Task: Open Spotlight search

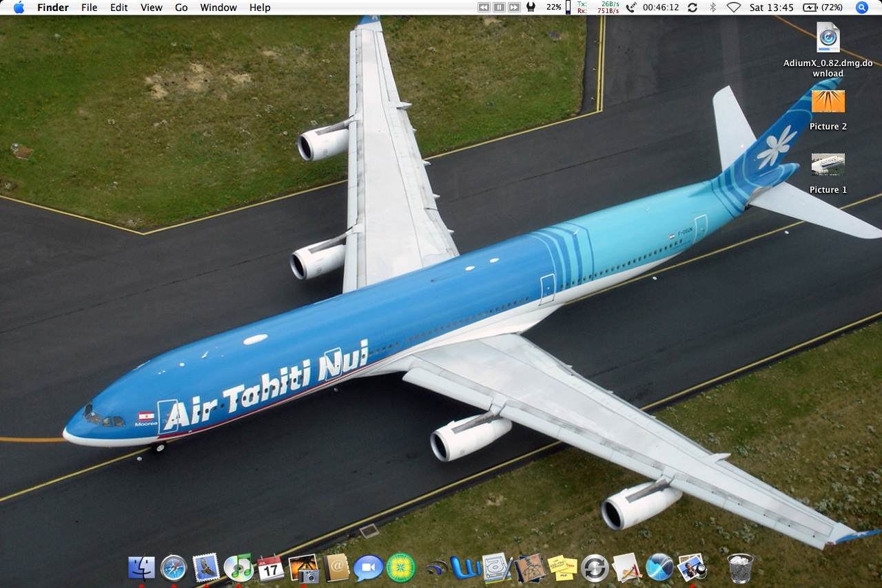Action: [862, 8]
